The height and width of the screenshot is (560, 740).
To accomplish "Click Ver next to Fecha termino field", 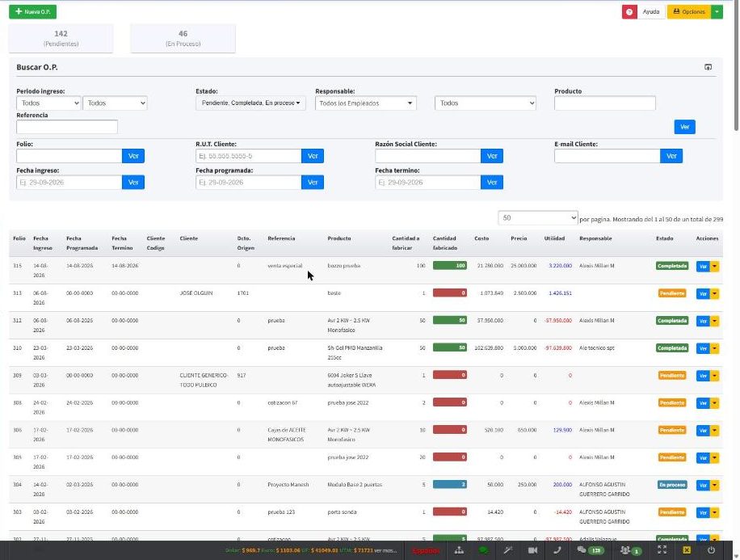I will click(492, 183).
